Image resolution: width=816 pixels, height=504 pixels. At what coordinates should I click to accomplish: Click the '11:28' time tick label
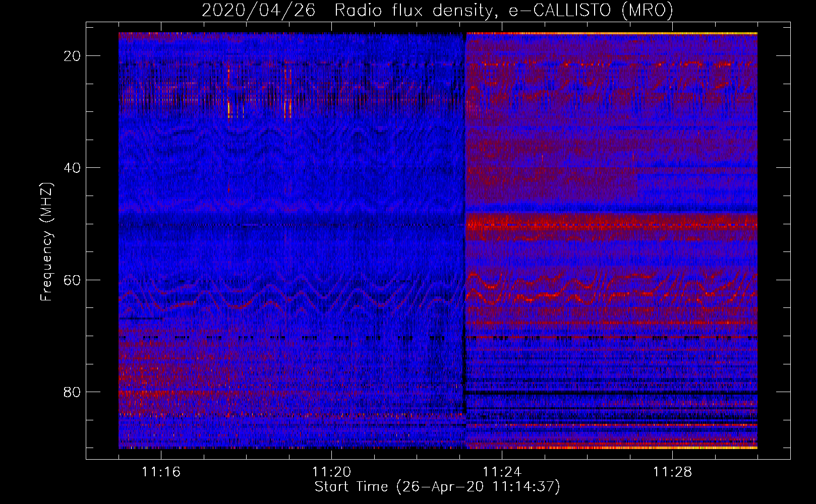(x=672, y=472)
